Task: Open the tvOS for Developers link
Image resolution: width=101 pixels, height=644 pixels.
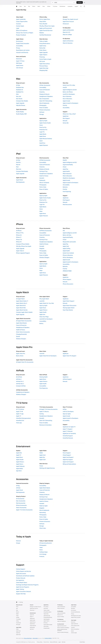Action: (68, 411)
